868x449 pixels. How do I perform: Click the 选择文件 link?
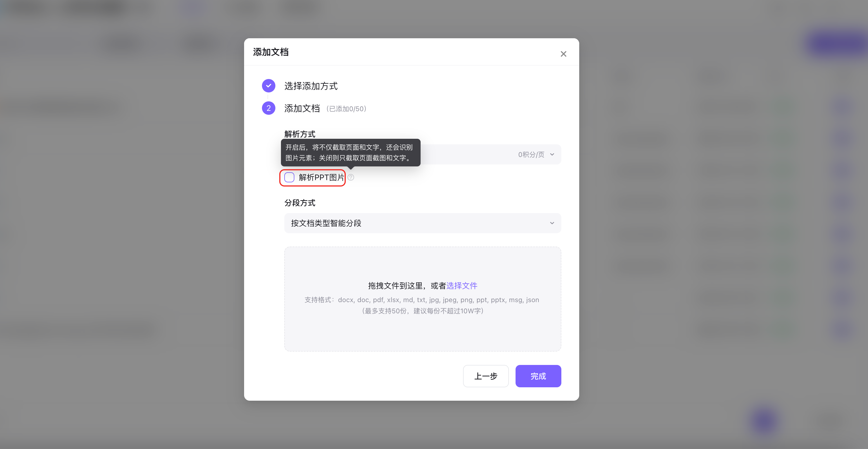462,286
